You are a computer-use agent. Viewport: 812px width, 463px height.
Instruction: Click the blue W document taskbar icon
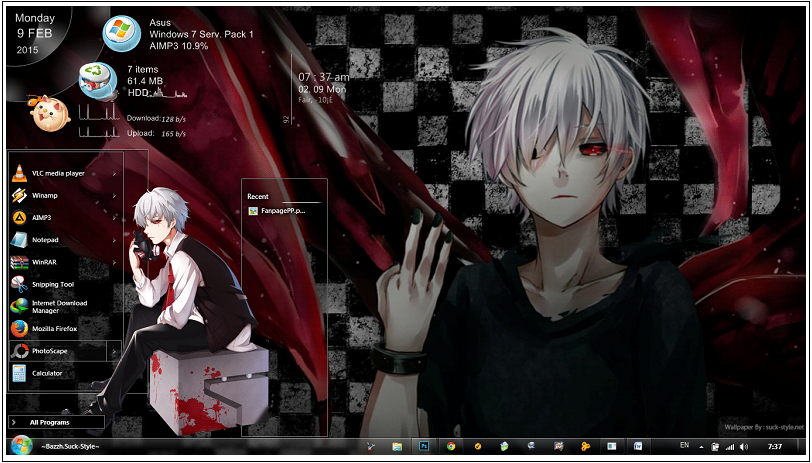click(638, 446)
